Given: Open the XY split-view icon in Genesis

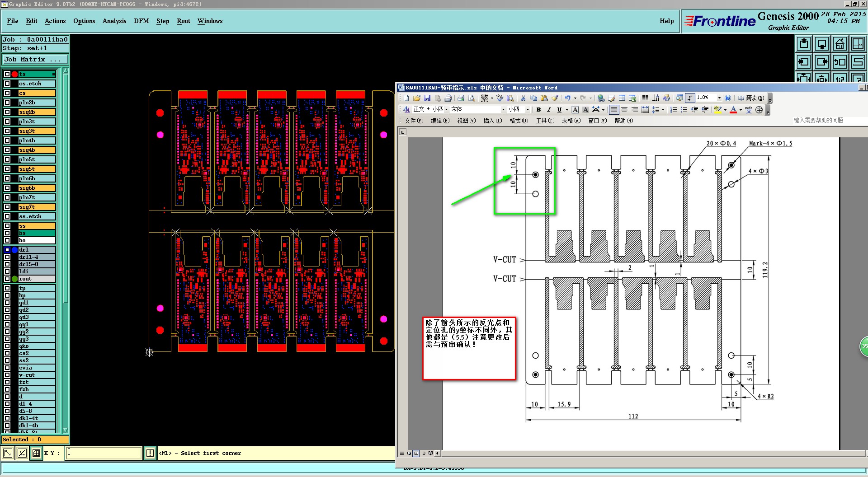Looking at the screenshot, I should (858, 44).
